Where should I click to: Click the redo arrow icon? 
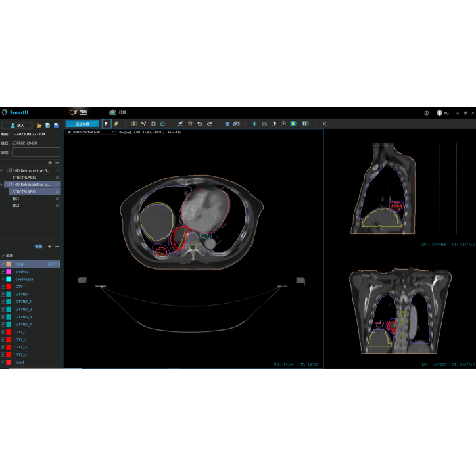(x=209, y=124)
